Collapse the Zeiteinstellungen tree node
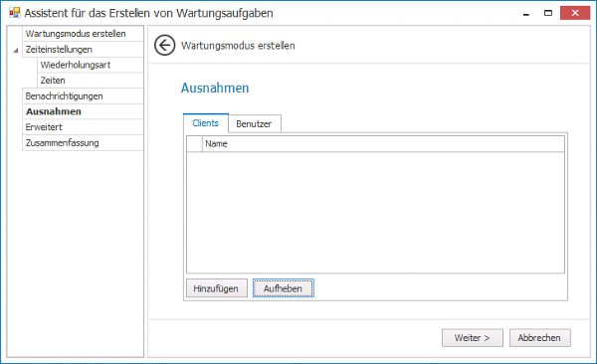Viewport: 597px width, 364px height. click(x=16, y=50)
